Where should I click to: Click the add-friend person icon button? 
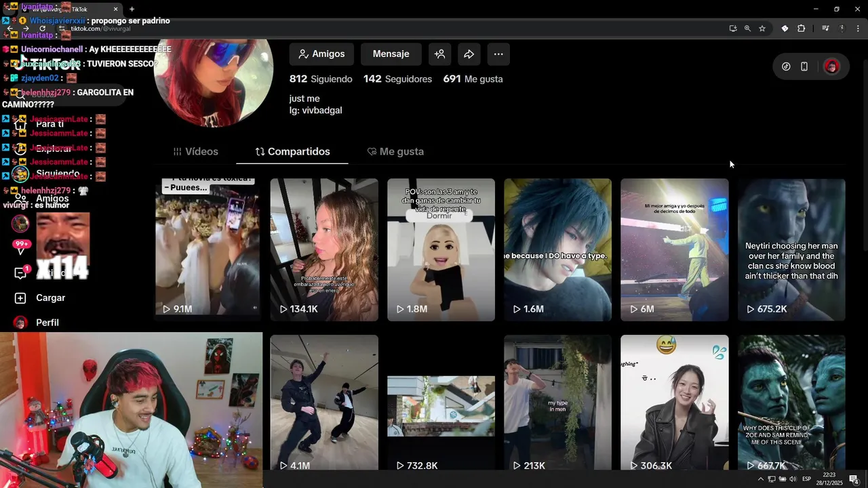439,54
